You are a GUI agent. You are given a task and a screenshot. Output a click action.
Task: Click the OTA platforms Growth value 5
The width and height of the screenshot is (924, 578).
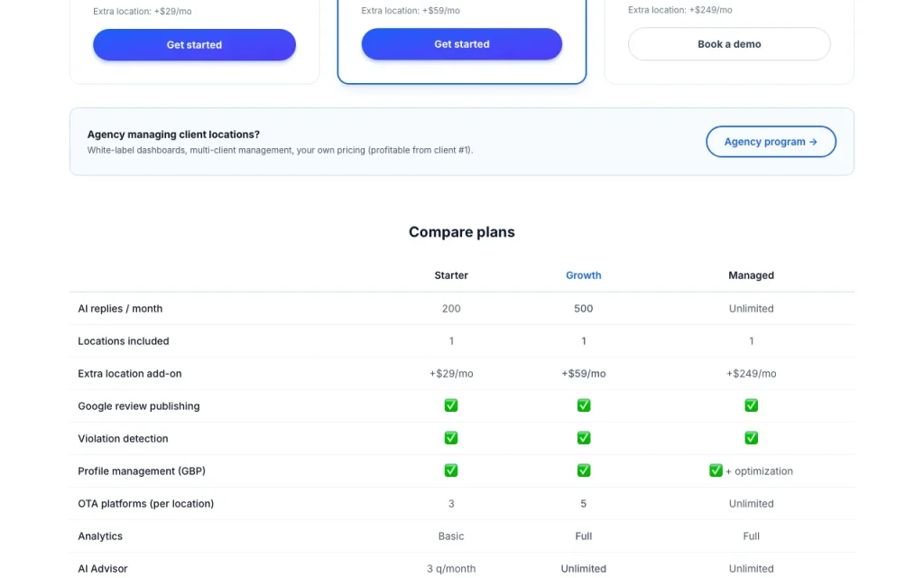(x=584, y=504)
